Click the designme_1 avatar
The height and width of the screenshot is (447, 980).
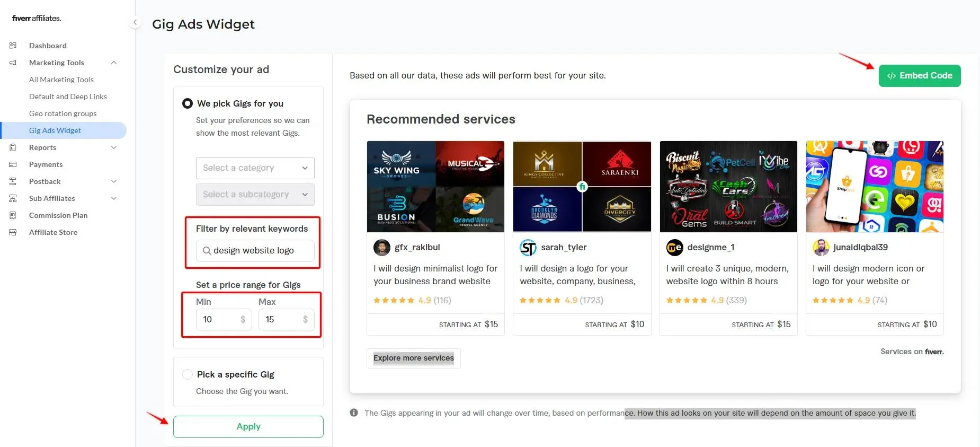coord(674,247)
